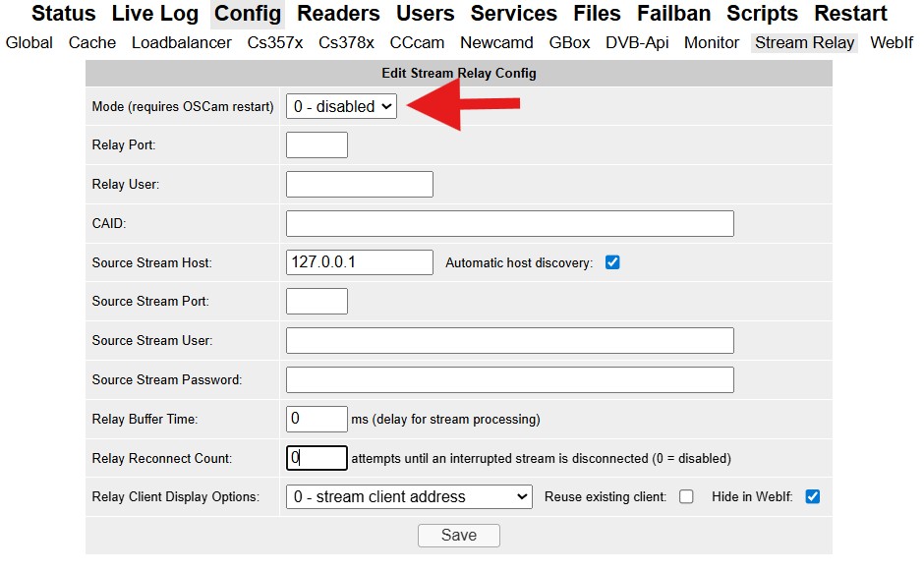Open the Restart menu link

pyautogui.click(x=850, y=14)
